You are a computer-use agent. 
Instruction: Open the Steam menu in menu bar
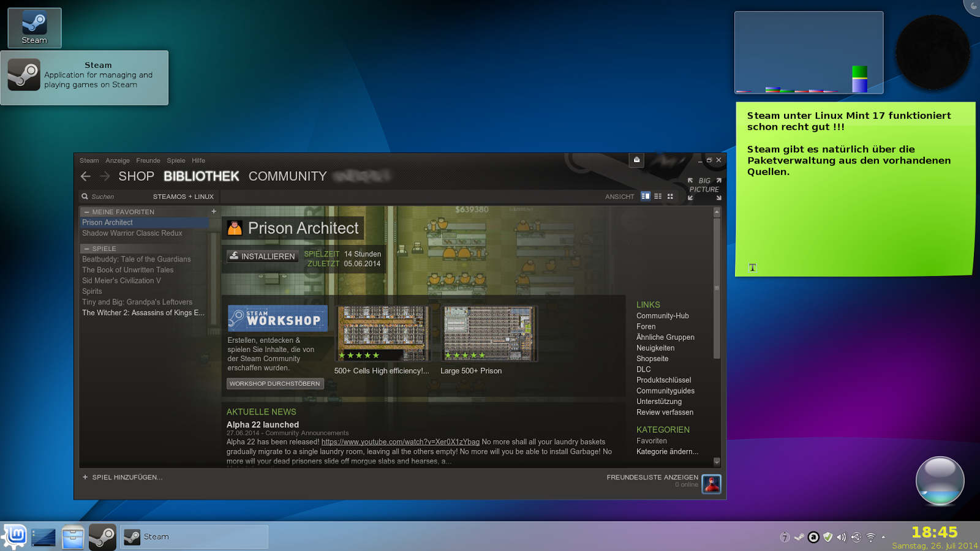89,160
